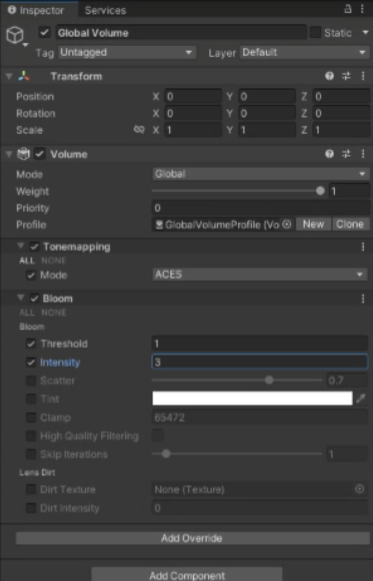The height and width of the screenshot is (581, 373).
Task: Toggle Global Volume active checkbox
Action: click(44, 33)
